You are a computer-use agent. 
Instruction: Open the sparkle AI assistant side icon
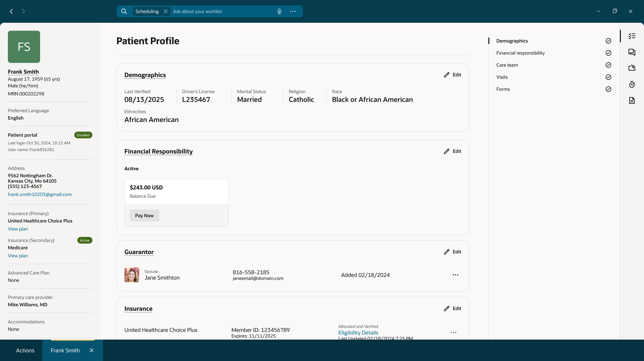(x=632, y=68)
